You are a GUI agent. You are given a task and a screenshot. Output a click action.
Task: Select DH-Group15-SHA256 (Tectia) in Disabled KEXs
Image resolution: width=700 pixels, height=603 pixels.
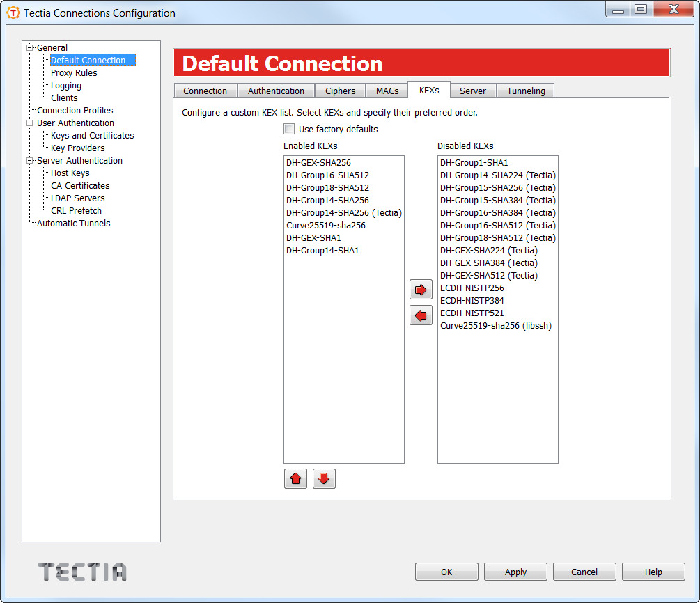pos(498,188)
